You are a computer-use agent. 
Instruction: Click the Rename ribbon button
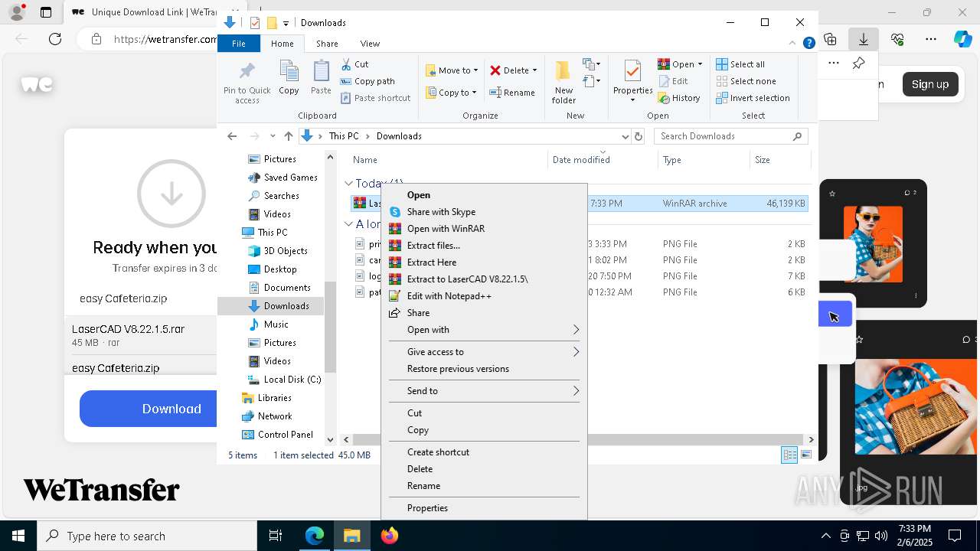click(x=512, y=93)
